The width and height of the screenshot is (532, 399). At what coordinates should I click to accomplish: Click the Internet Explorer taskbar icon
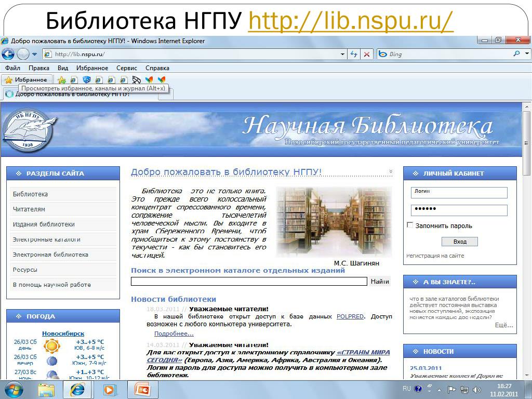point(77,390)
